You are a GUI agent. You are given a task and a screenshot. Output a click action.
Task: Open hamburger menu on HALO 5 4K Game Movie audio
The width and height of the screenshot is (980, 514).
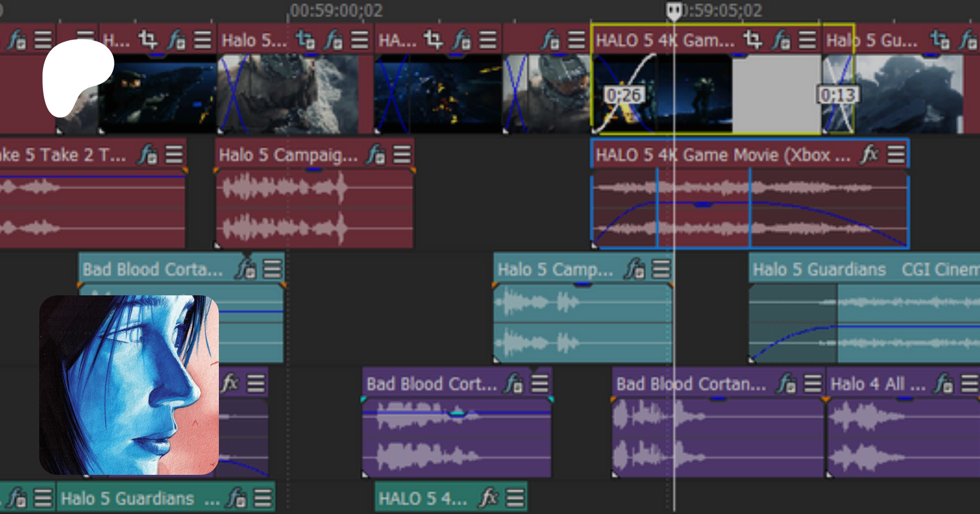896,155
